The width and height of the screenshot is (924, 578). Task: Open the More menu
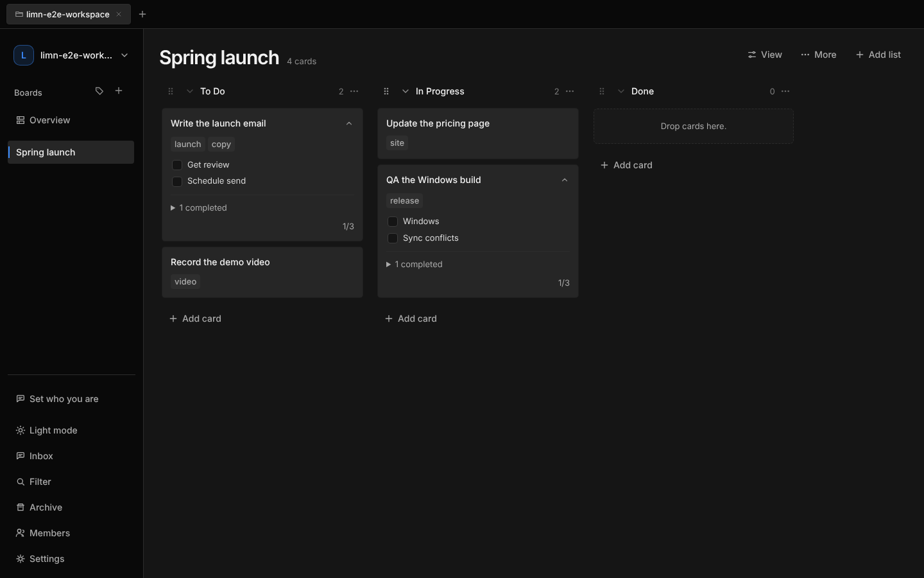coord(819,55)
